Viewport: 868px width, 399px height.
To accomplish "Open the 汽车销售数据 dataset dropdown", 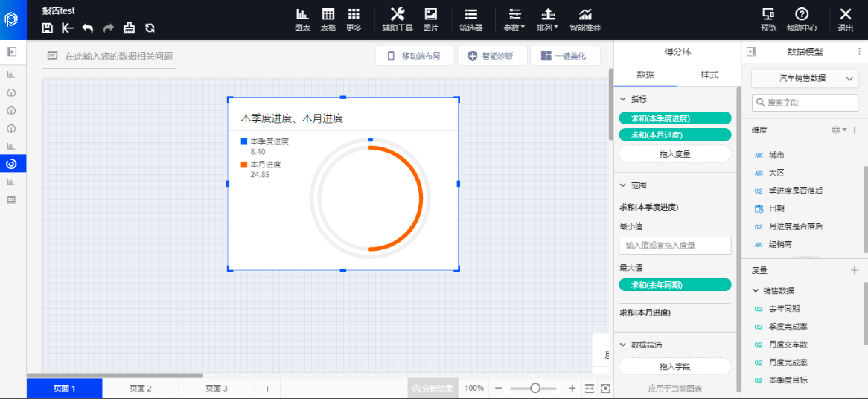I will coord(805,78).
